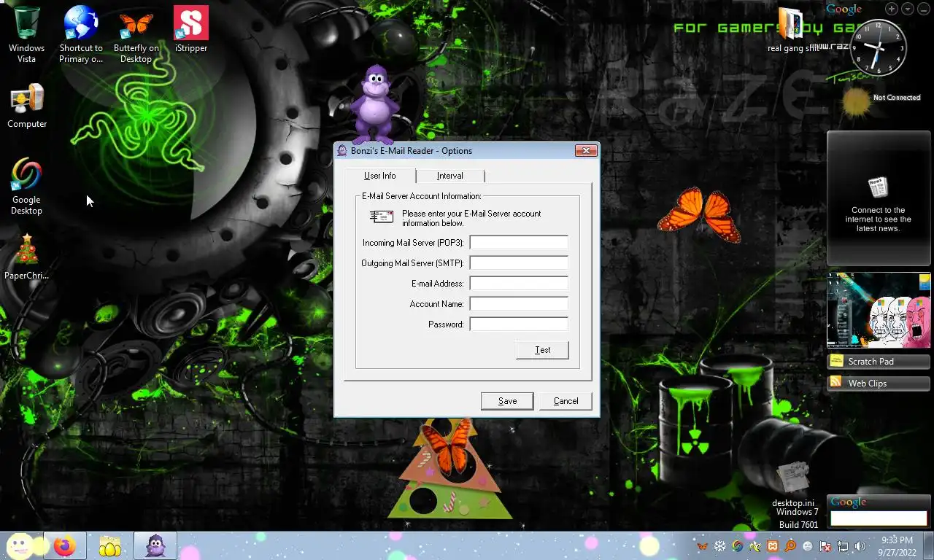Open the PaperChri... Christmas tree icon
Image resolution: width=934 pixels, height=560 pixels.
point(27,250)
